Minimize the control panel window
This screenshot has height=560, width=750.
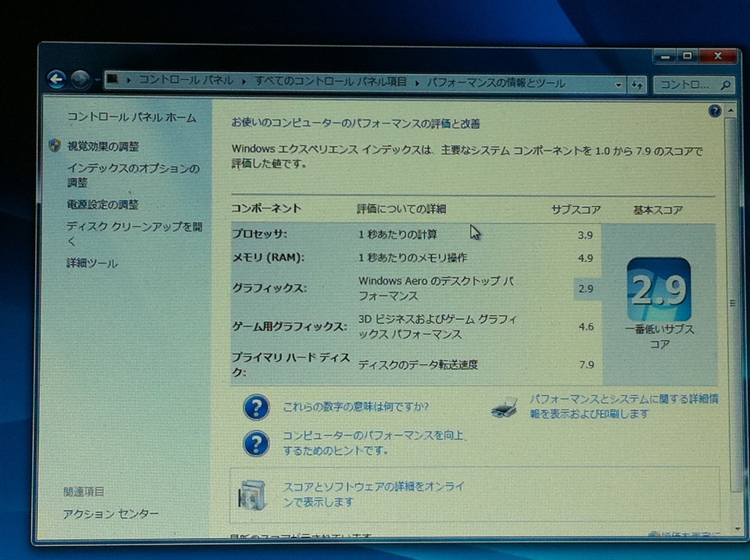[665, 56]
